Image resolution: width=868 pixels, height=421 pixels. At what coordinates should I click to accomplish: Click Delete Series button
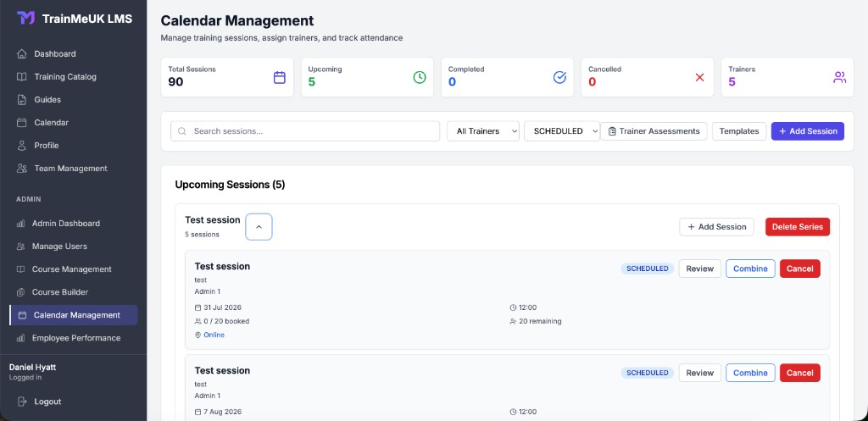(x=797, y=227)
